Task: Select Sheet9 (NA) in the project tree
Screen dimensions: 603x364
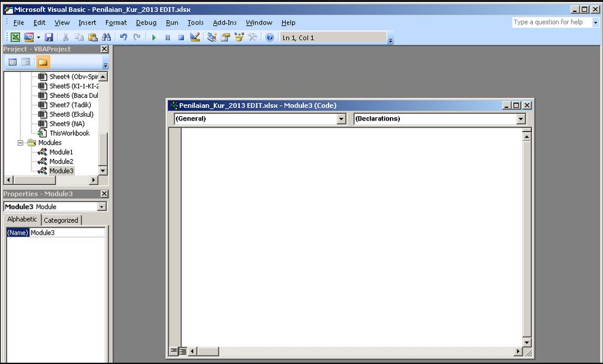Action: pos(65,124)
